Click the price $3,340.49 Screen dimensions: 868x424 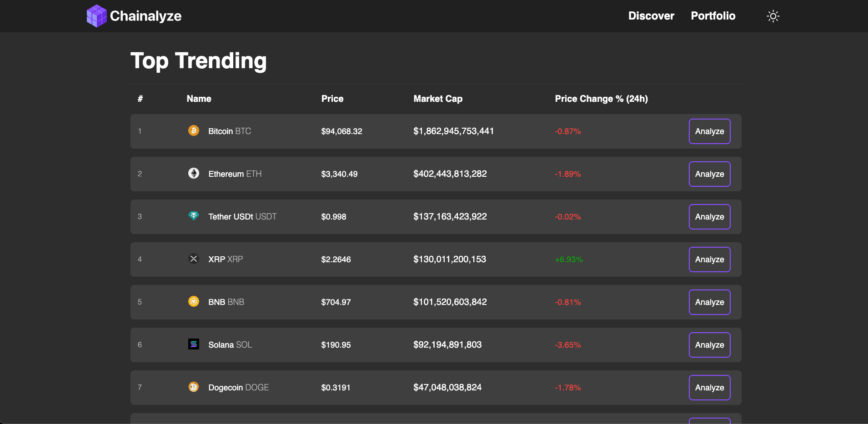tap(339, 174)
